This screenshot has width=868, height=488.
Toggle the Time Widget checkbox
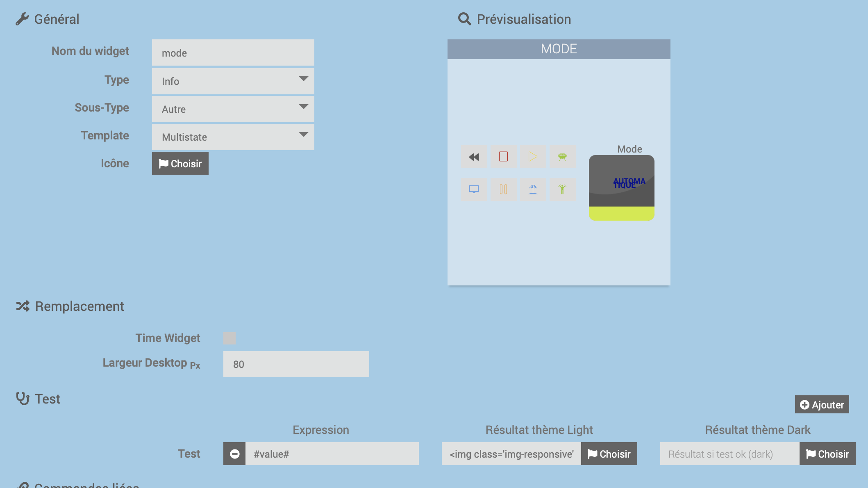(x=229, y=338)
